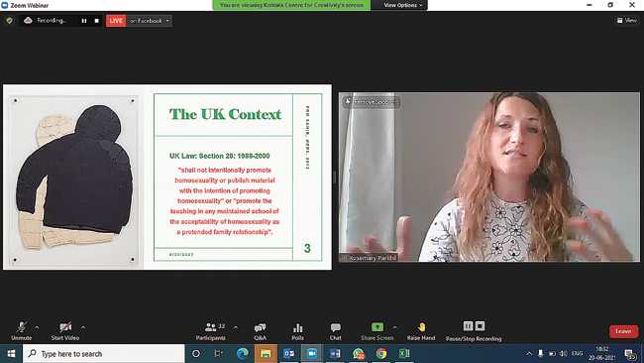Open Cortana from the taskbar

point(196,353)
